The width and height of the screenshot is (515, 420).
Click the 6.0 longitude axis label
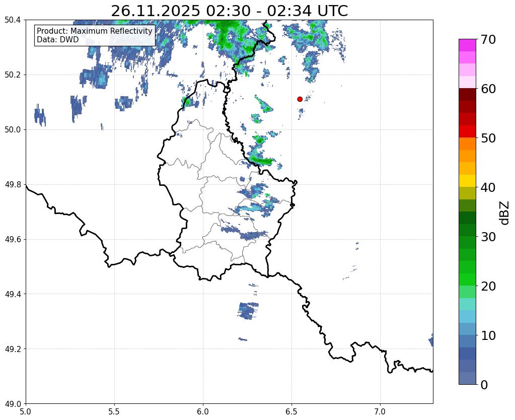[203, 411]
